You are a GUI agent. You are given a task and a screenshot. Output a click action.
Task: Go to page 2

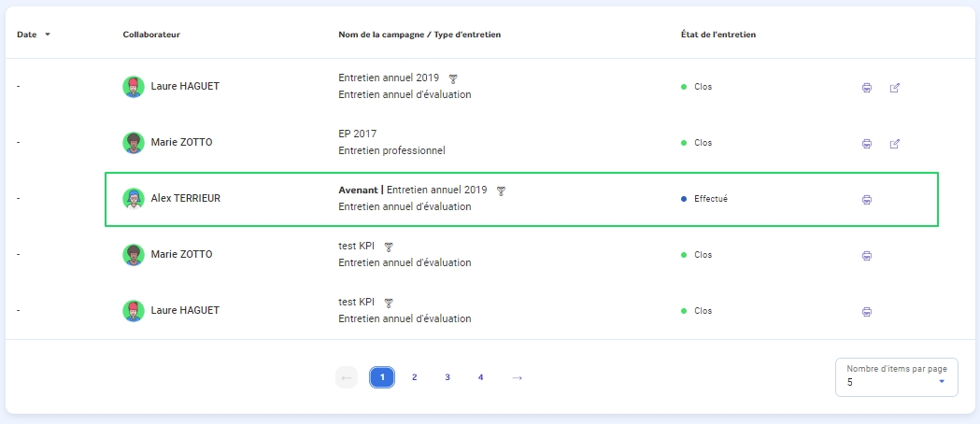(415, 377)
